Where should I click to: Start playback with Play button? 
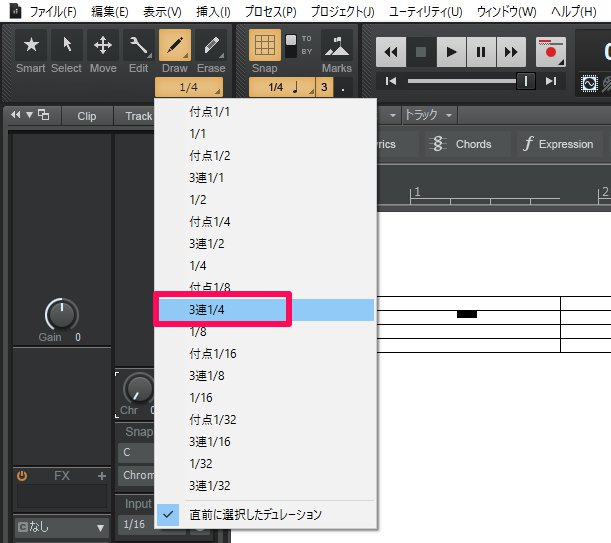click(451, 52)
